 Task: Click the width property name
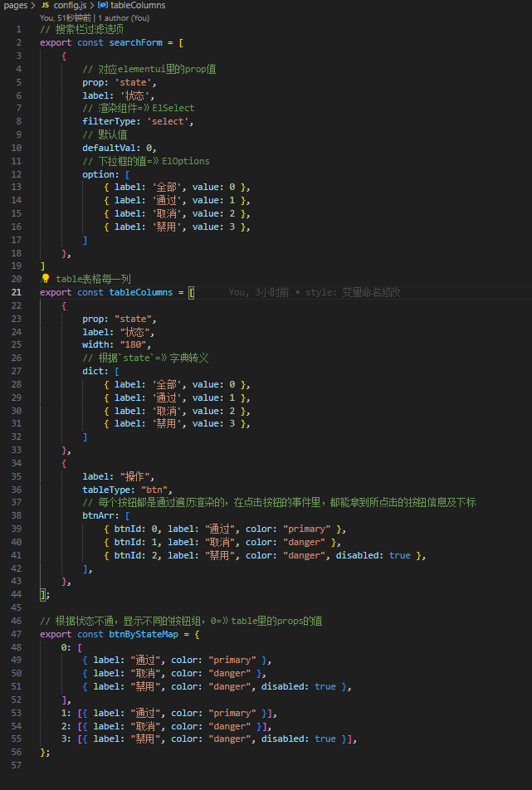click(x=95, y=344)
